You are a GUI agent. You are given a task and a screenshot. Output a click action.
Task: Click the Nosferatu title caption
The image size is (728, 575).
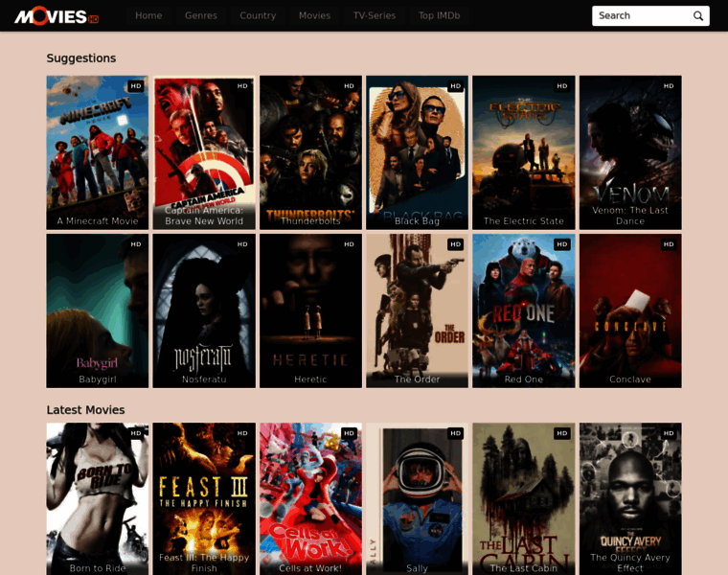coord(204,379)
